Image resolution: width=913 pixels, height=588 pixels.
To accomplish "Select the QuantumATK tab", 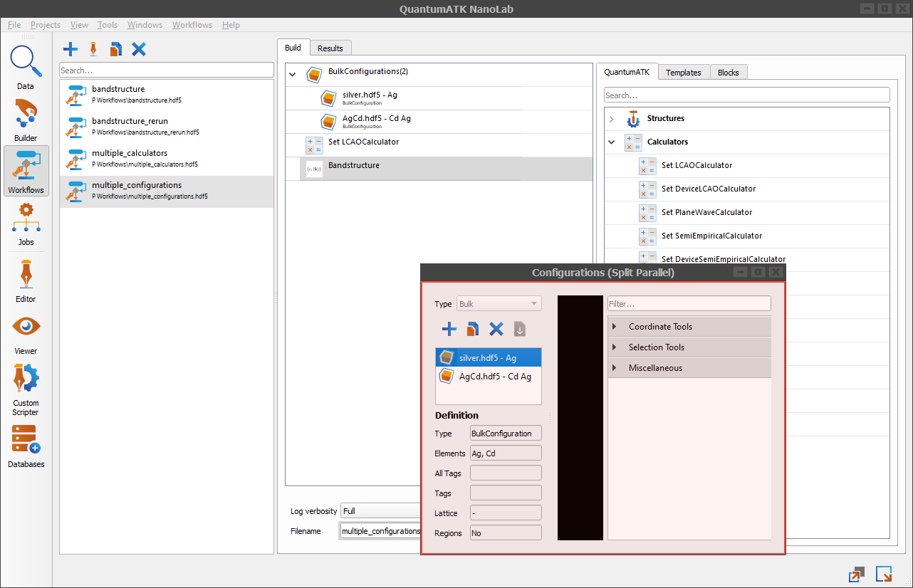I will click(x=627, y=72).
